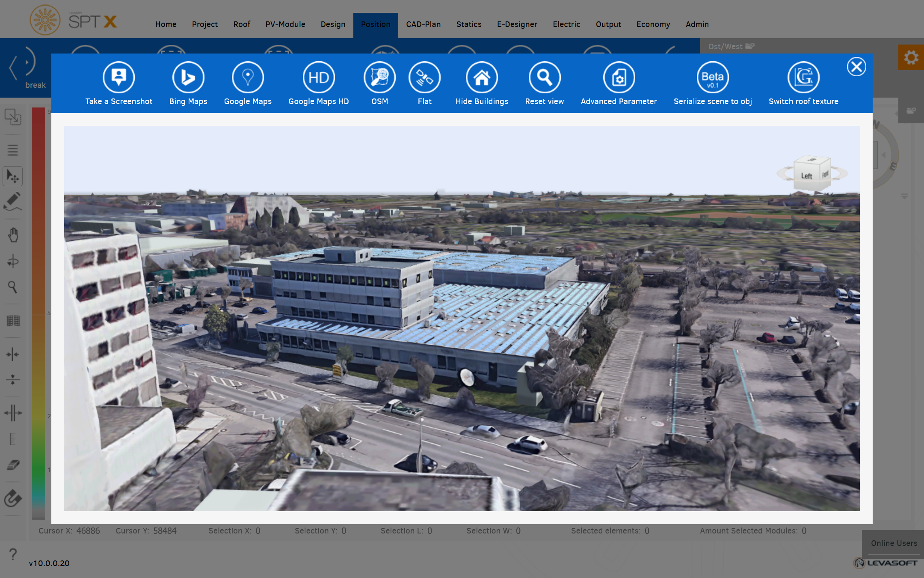The image size is (924, 578).
Task: Switch map source to Bing Maps
Action: click(188, 77)
